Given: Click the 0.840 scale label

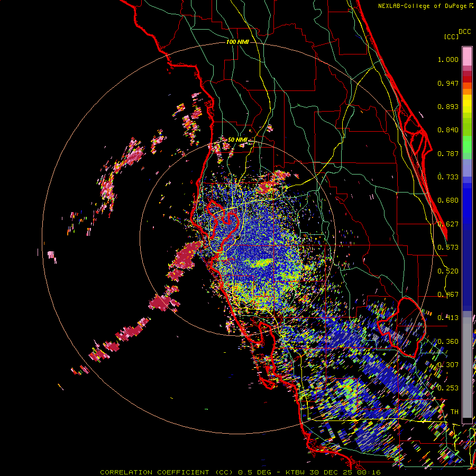Looking at the screenshot, I should coord(448,130).
